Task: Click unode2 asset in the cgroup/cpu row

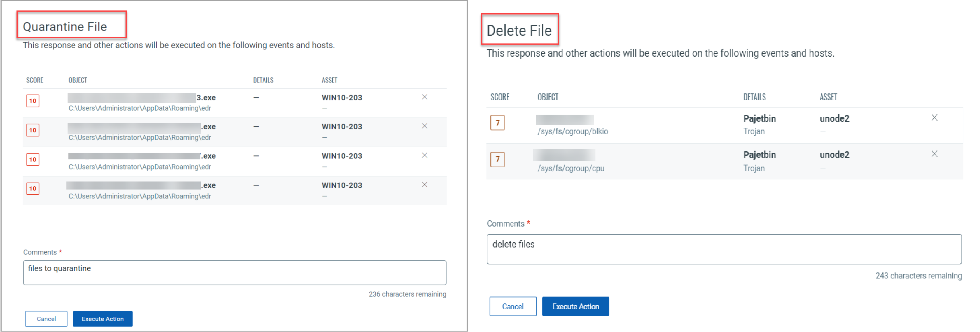Action: coord(835,155)
